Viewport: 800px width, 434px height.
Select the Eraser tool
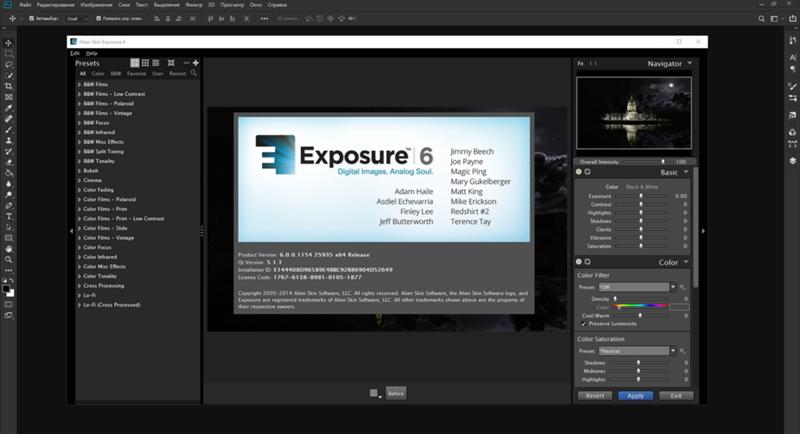[x=9, y=162]
